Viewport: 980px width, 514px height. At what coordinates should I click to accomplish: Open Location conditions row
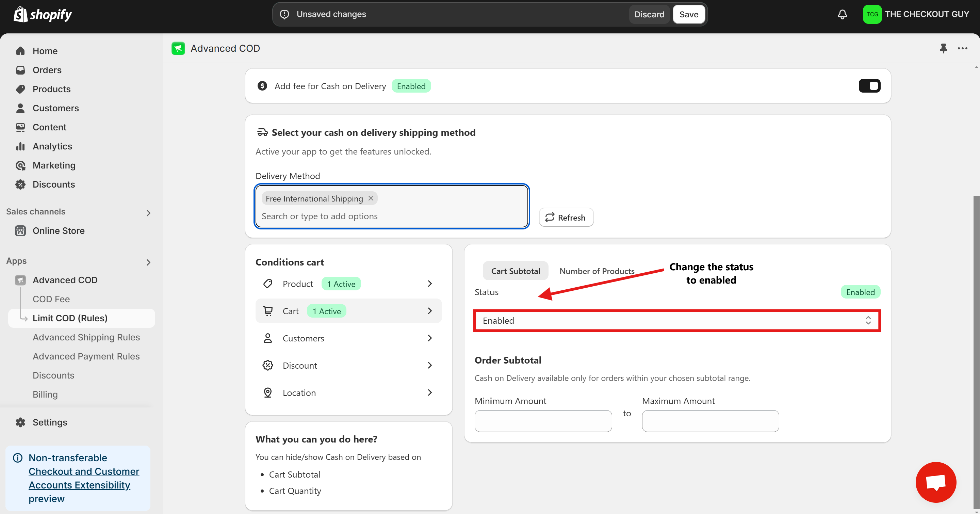[348, 392]
